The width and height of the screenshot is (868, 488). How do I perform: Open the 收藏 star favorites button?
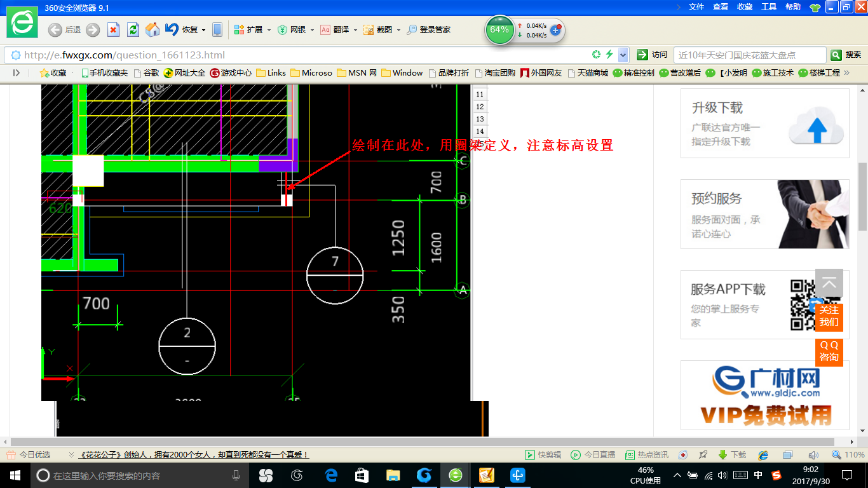point(53,73)
